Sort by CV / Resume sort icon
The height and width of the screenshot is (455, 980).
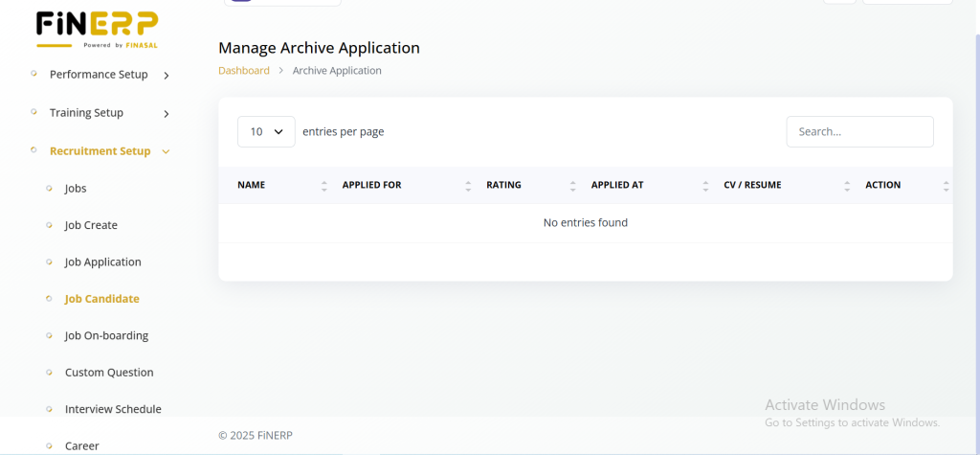(x=847, y=186)
